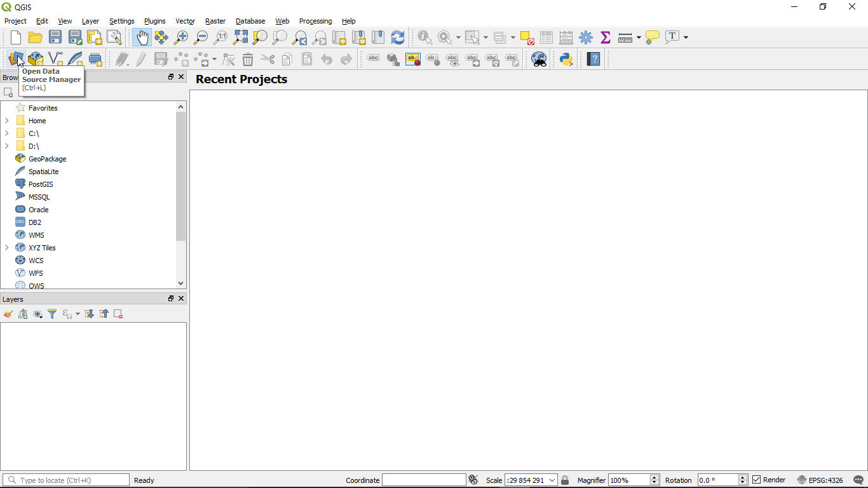This screenshot has width=868, height=488.
Task: Click the Collapse All icon in Layers panel
Action: pyautogui.click(x=104, y=314)
